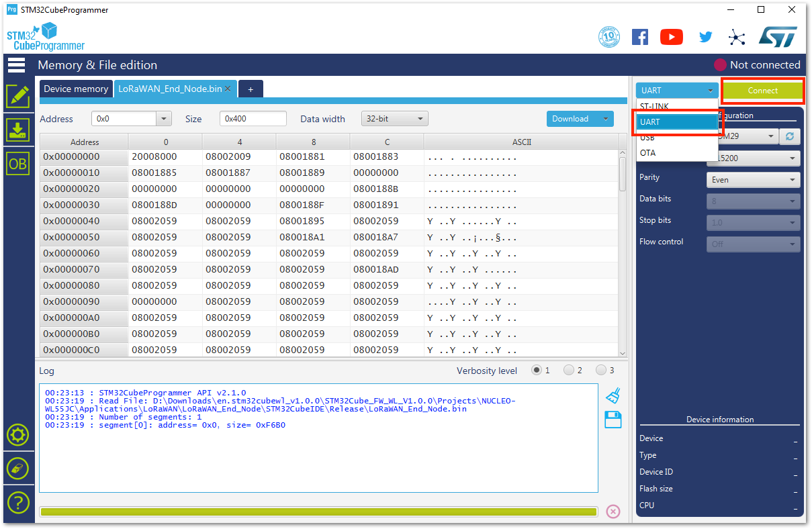Open the ST YouTube channel icon
The image size is (812, 529).
point(672,37)
